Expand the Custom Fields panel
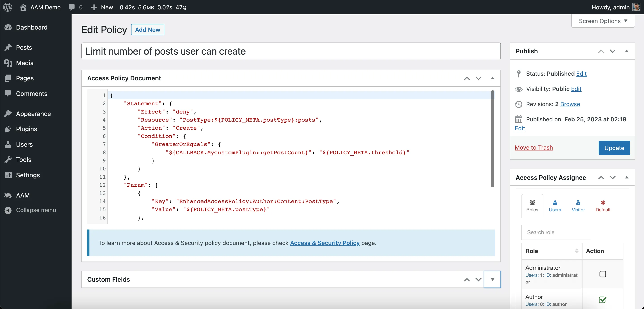This screenshot has width=644, height=309. click(492, 279)
